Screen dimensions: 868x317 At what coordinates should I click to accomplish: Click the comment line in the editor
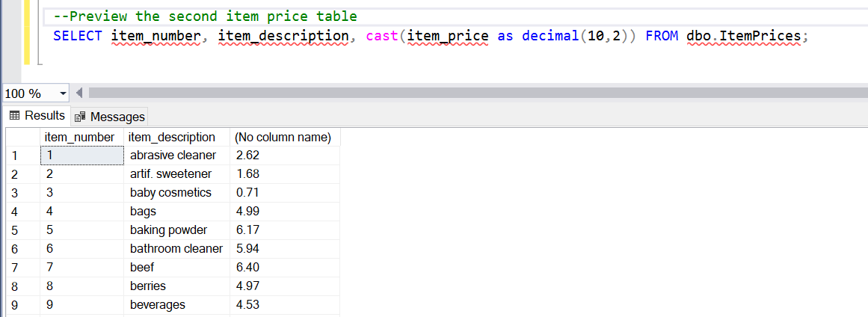point(206,16)
